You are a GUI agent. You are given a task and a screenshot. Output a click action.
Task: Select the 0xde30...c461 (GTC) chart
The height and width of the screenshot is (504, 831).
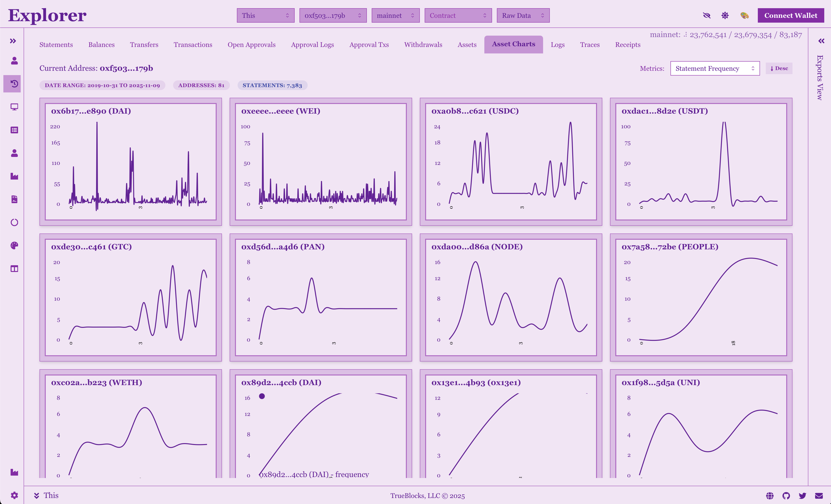130,297
